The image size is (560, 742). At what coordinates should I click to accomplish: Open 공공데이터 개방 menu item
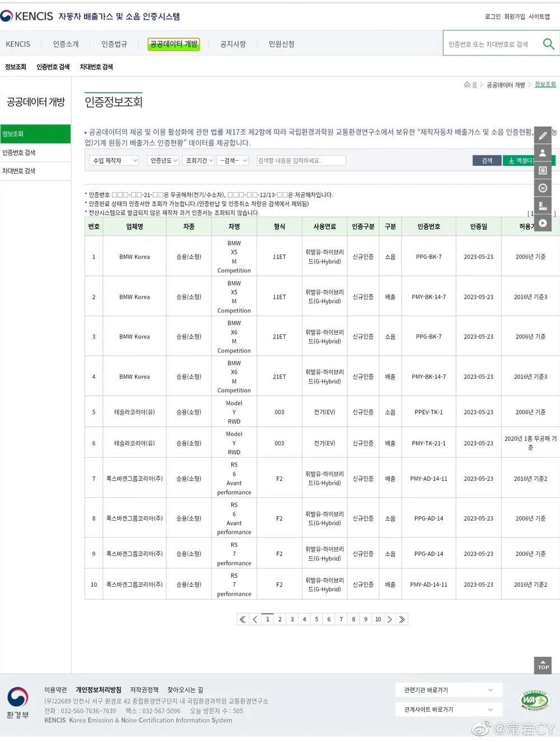point(174,44)
